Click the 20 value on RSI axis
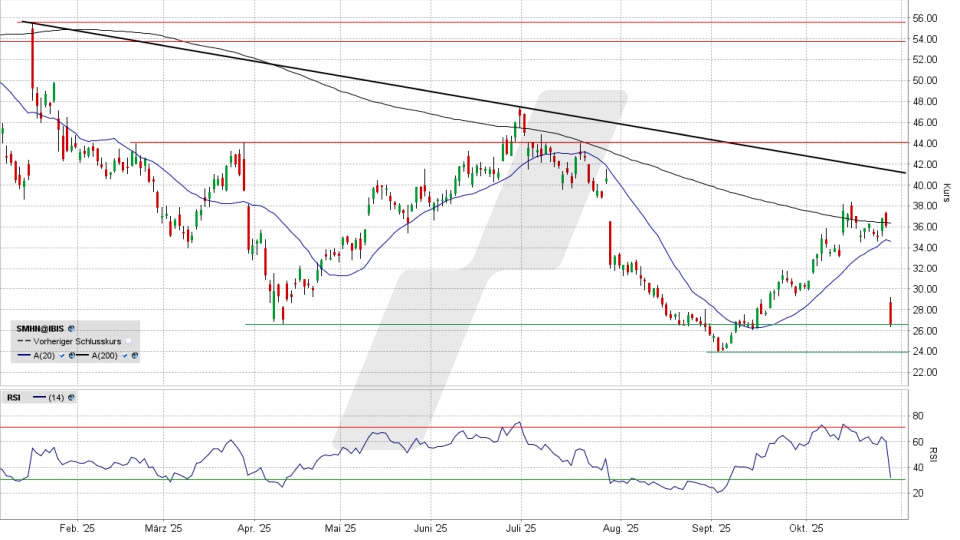This screenshot has height=540, width=960. tap(918, 493)
